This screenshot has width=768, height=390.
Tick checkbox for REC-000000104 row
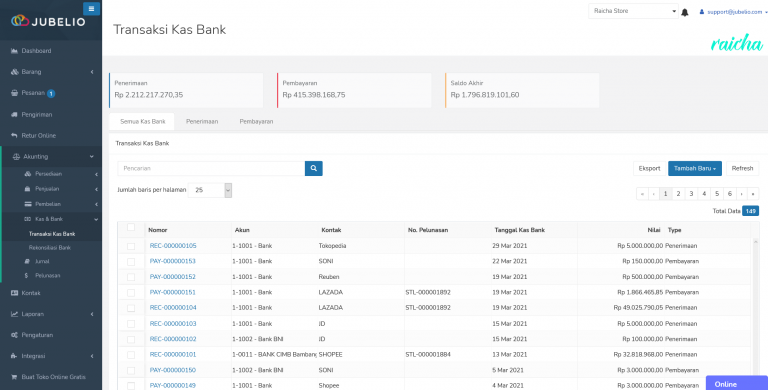(x=131, y=308)
